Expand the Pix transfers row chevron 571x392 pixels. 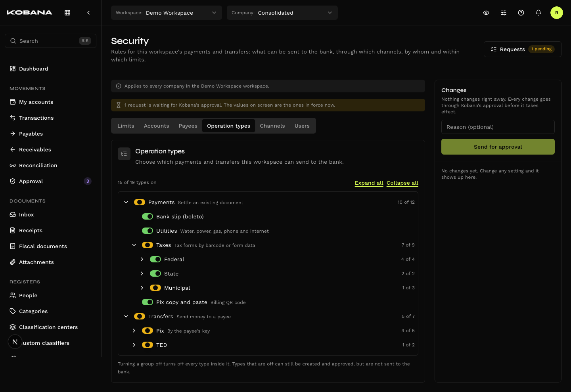134,331
